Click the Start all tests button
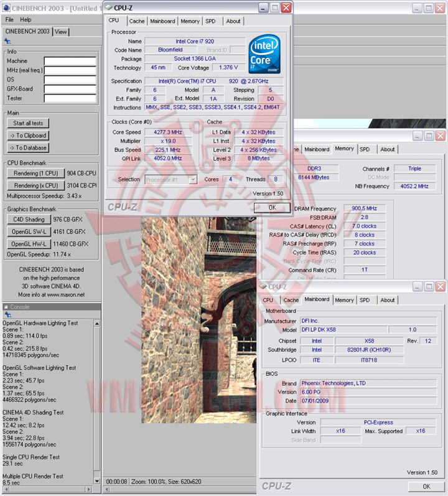Screen dimensions: 448x496 [28, 123]
